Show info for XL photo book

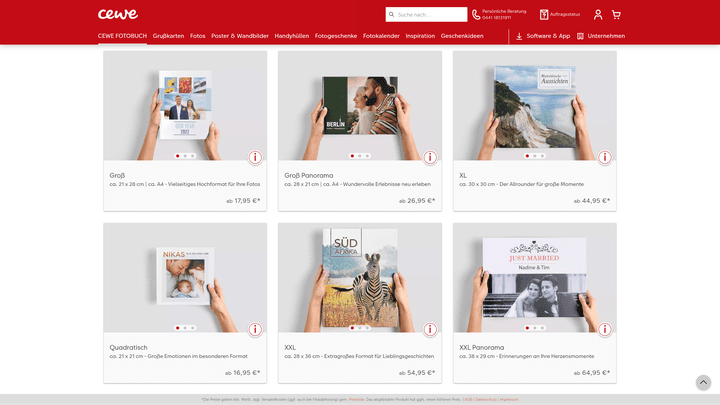[604, 158]
